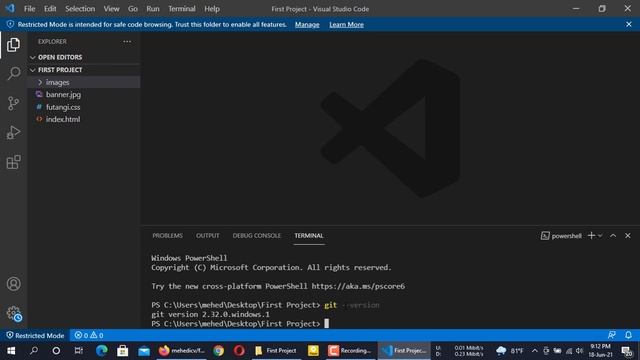Image resolution: width=640 pixels, height=360 pixels.
Task: Open Opera browser from taskbar
Action: point(239,351)
